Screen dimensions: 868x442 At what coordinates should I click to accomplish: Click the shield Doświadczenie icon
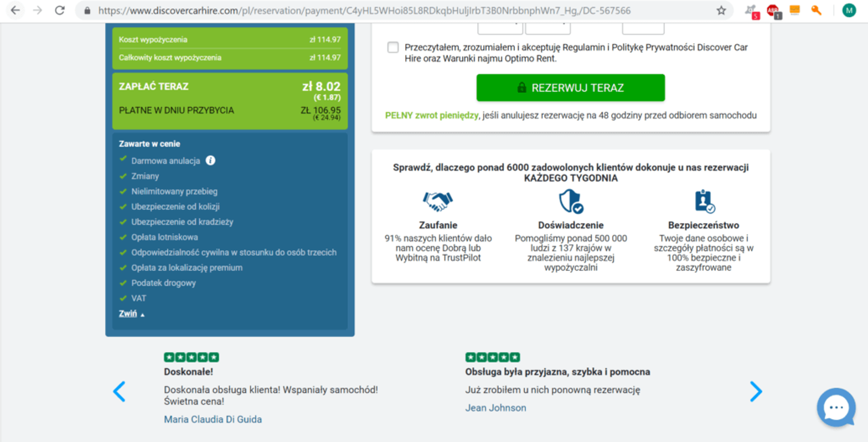[x=571, y=201]
